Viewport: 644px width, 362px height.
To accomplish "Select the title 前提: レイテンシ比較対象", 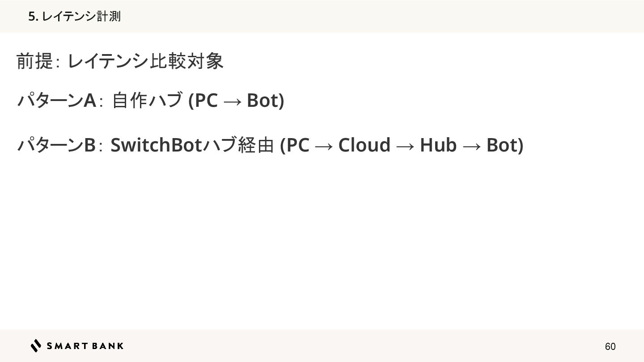I will tap(120, 61).
